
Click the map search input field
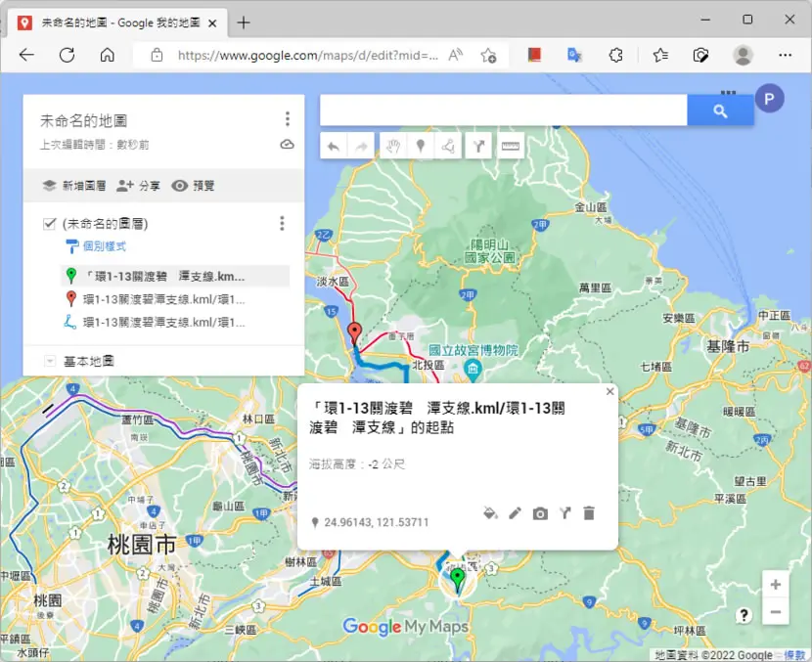point(504,110)
